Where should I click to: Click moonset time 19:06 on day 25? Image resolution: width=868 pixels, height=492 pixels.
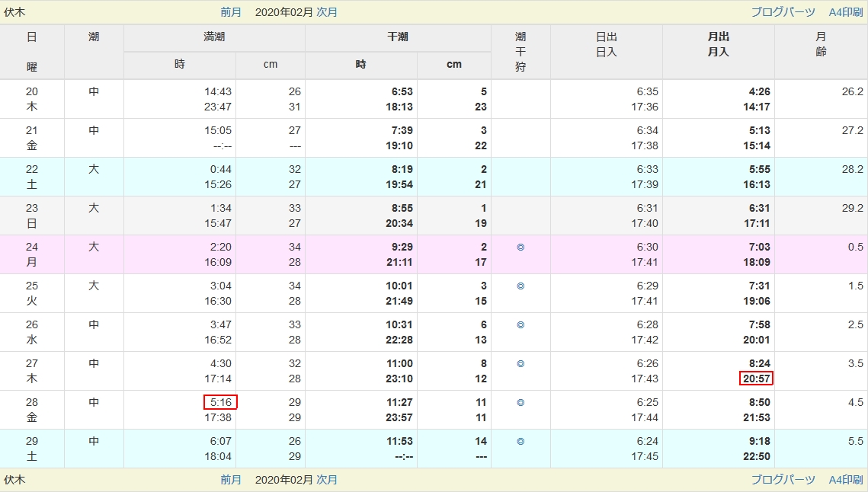(x=757, y=301)
